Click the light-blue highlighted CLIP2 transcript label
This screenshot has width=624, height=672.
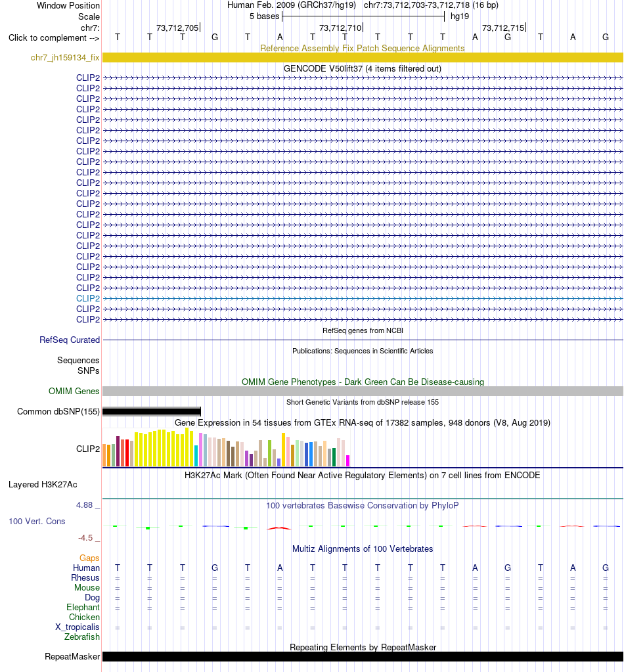pyautogui.click(x=88, y=298)
